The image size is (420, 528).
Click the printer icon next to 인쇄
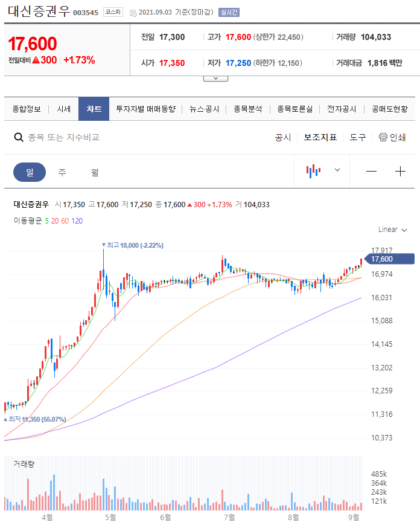click(383, 137)
